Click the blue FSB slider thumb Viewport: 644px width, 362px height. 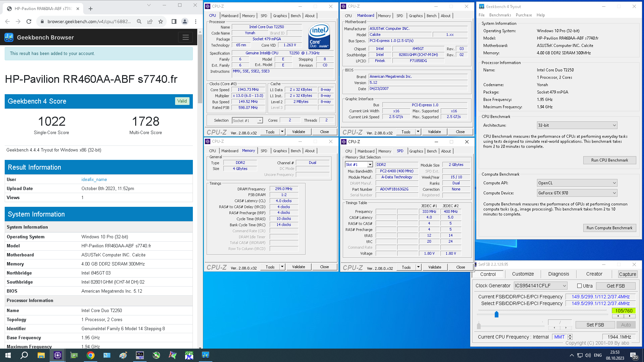496,314
